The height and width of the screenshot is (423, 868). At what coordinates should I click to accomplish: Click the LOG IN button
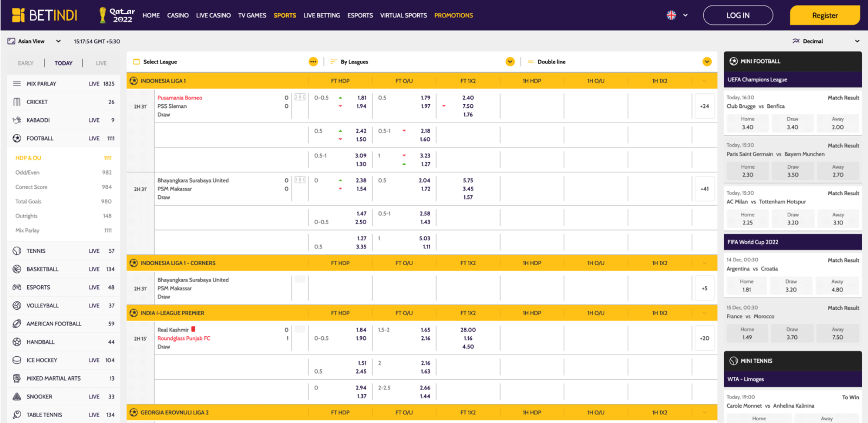pos(738,15)
